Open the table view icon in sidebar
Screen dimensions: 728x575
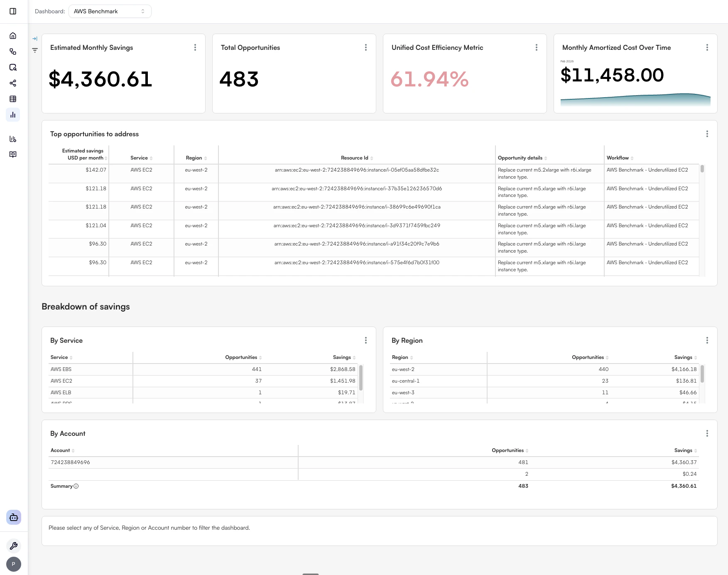[x=13, y=99]
